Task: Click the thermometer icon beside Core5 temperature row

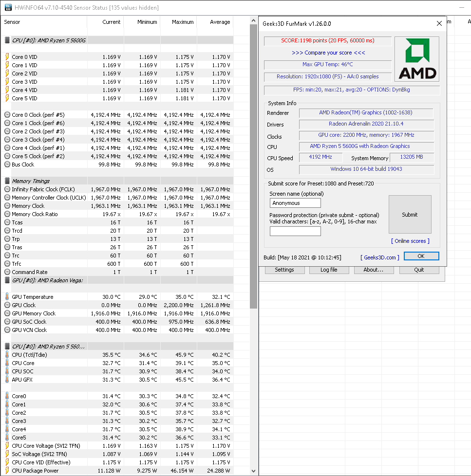Action: point(7,438)
